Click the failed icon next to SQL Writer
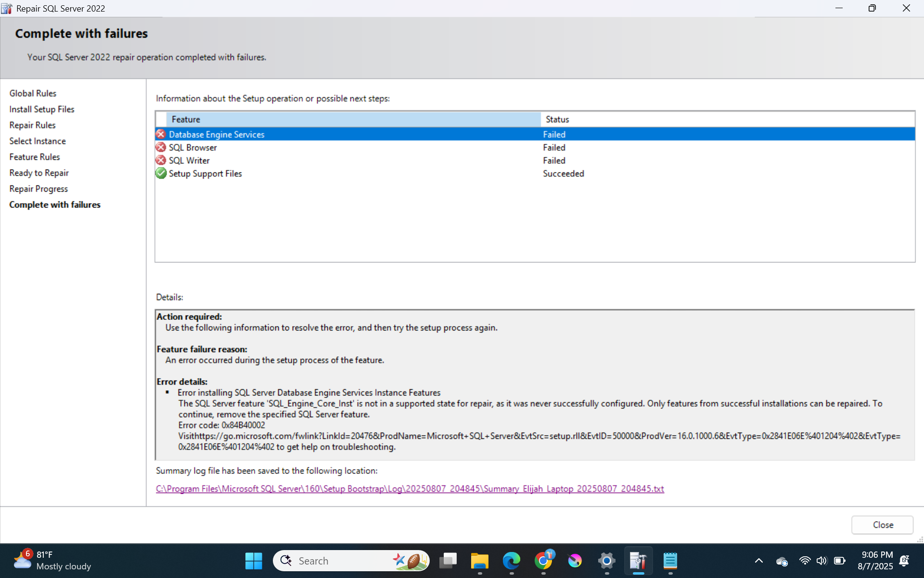This screenshot has height=578, width=924. coord(161,160)
